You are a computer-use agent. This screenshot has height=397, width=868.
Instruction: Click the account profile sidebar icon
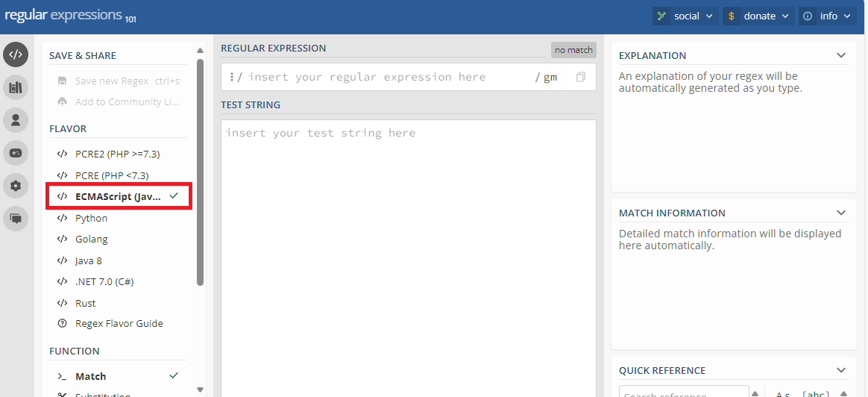tap(16, 120)
